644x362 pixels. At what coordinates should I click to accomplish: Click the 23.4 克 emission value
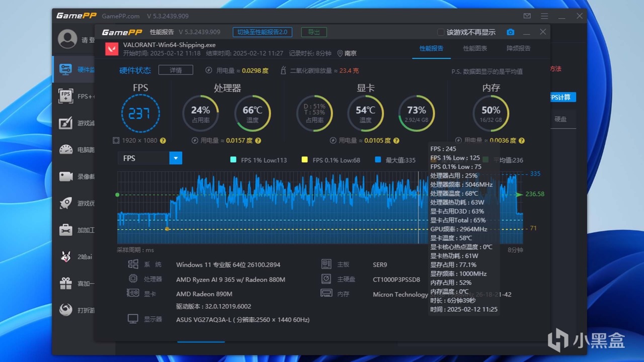349,71
